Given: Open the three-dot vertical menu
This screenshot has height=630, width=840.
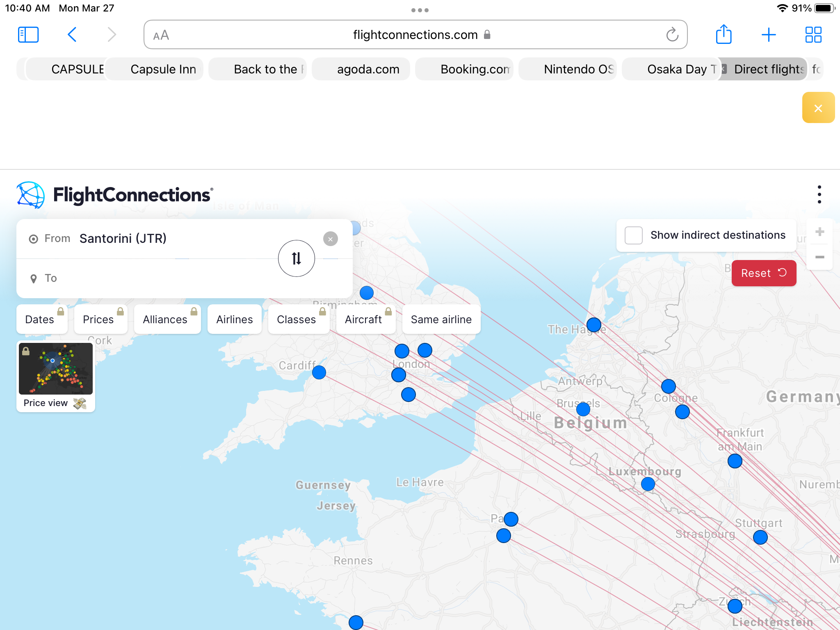Looking at the screenshot, I should tap(819, 194).
